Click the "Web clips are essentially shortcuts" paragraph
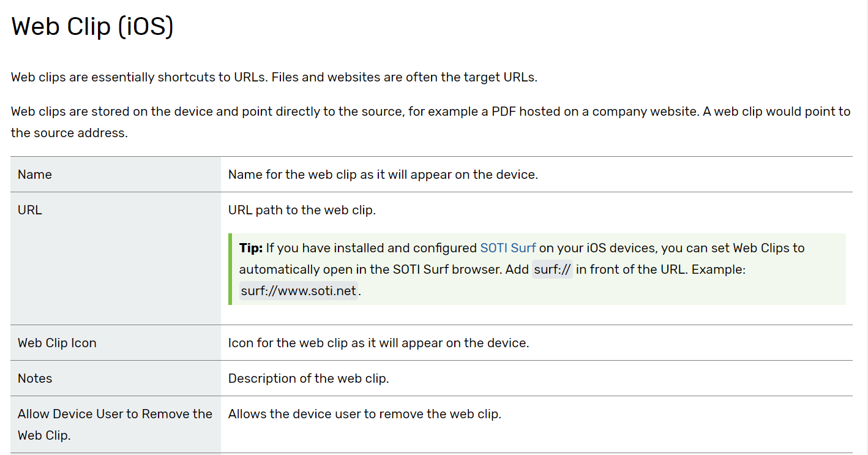Screen dimensions: 868x455 (141, 78)
